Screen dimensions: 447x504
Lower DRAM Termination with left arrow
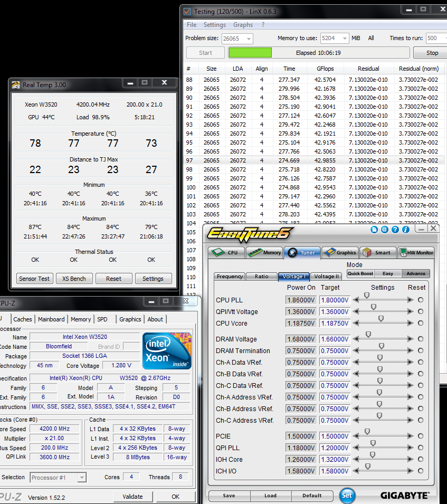pyautogui.click(x=356, y=350)
